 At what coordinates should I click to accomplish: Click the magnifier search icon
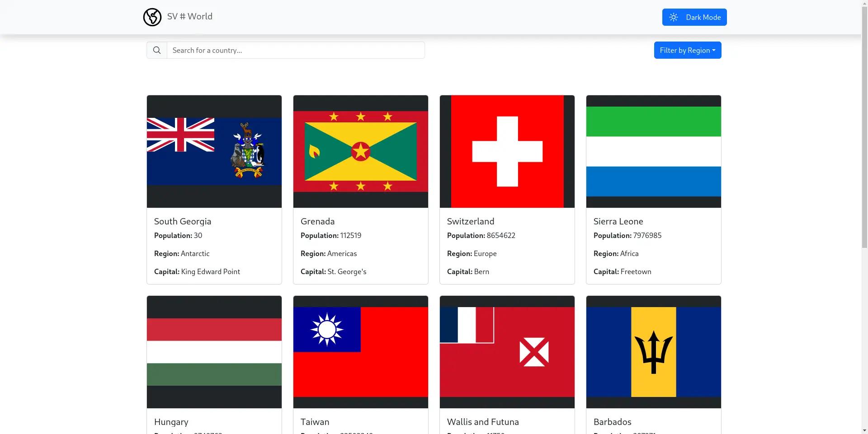tap(157, 50)
